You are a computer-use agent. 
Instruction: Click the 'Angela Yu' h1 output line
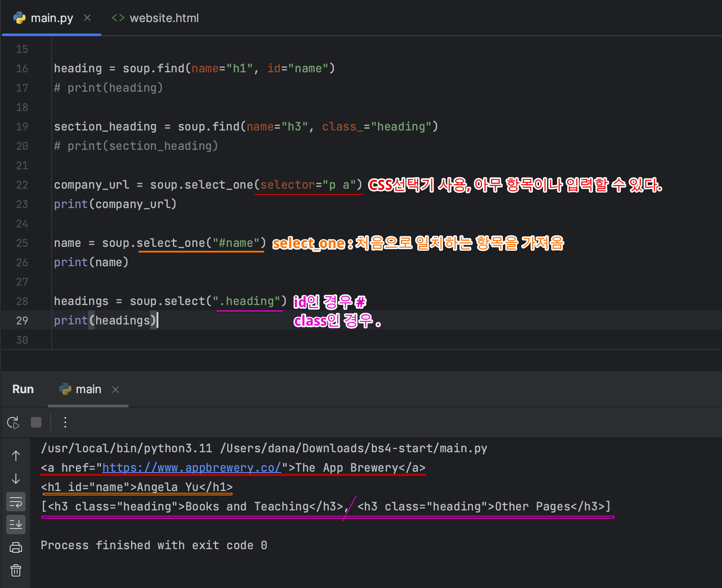137,487
